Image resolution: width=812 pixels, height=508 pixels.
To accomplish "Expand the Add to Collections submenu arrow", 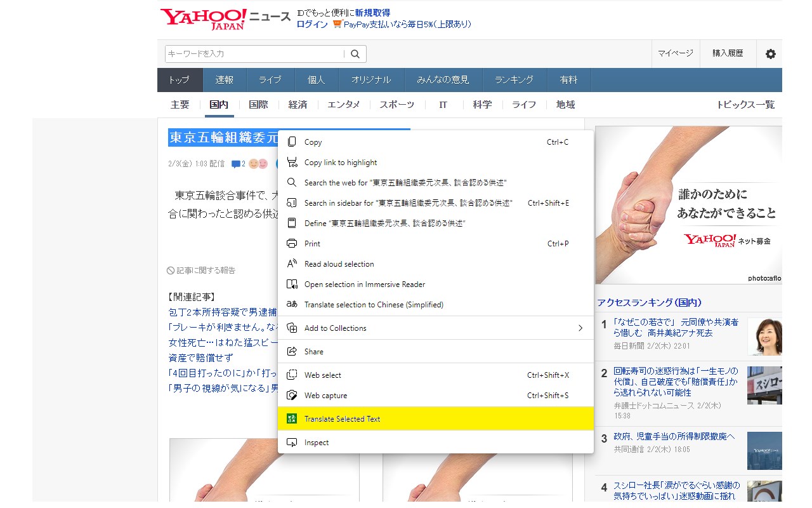I will click(580, 328).
